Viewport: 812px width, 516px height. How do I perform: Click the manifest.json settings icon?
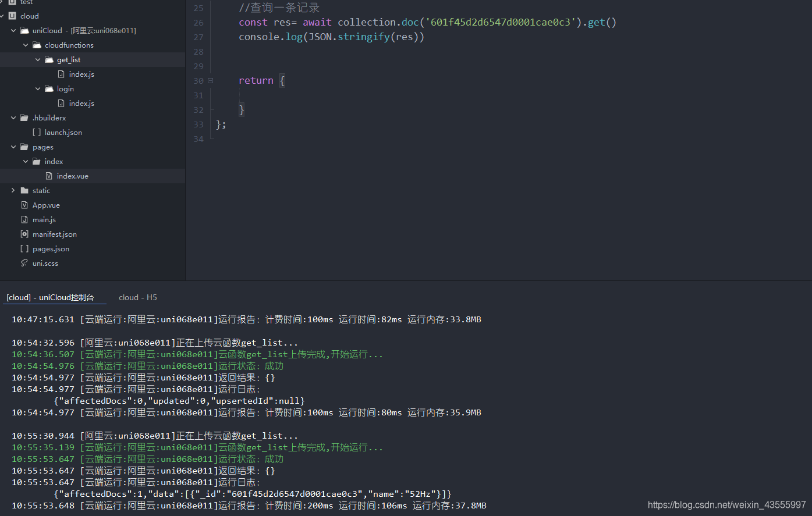coord(24,234)
